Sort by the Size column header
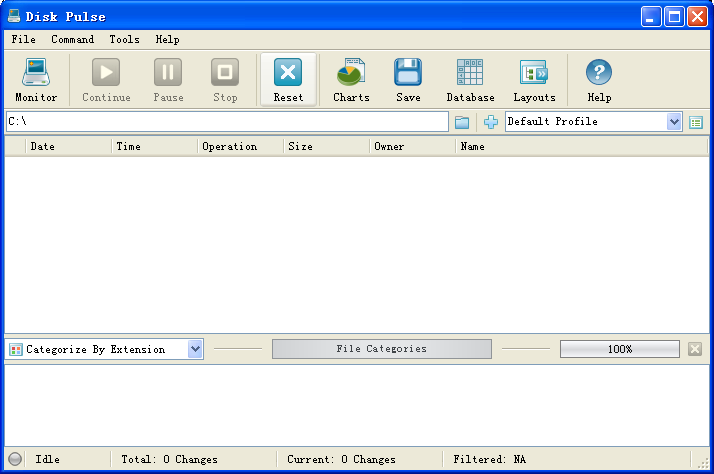 coord(326,146)
